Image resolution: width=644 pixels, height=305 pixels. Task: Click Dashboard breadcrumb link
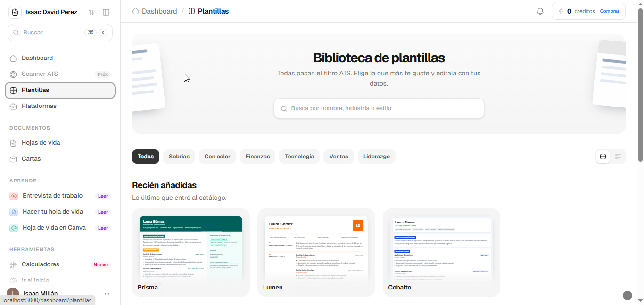155,11
